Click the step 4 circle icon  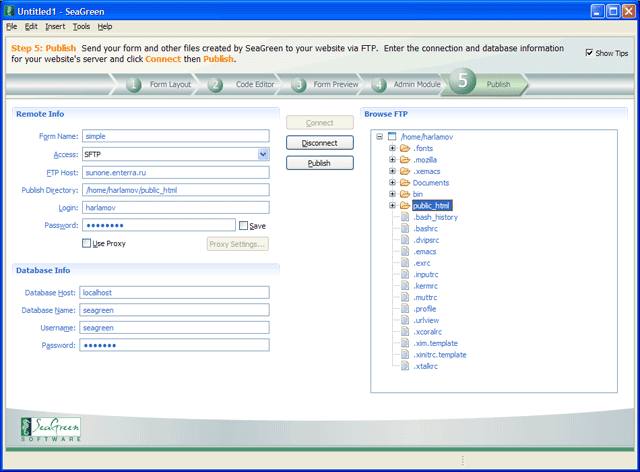tap(379, 85)
